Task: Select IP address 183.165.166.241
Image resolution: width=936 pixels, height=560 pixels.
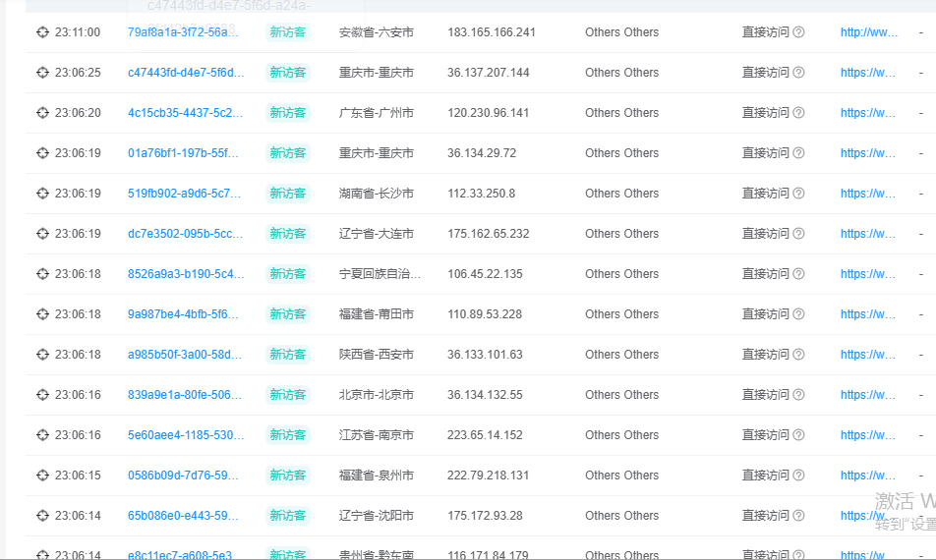Action: (x=492, y=32)
